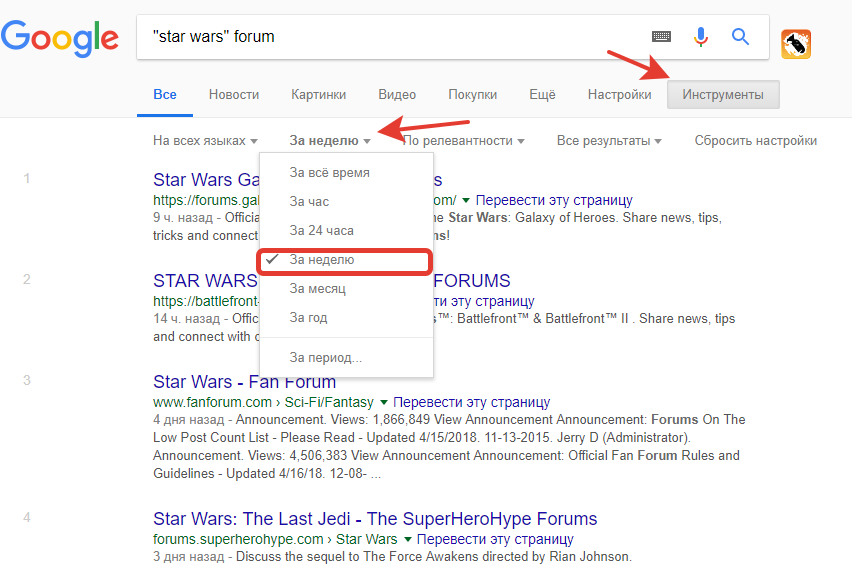Open 'Star Wars - Fan Forum' result
This screenshot has height=580, width=852.
pyautogui.click(x=245, y=382)
